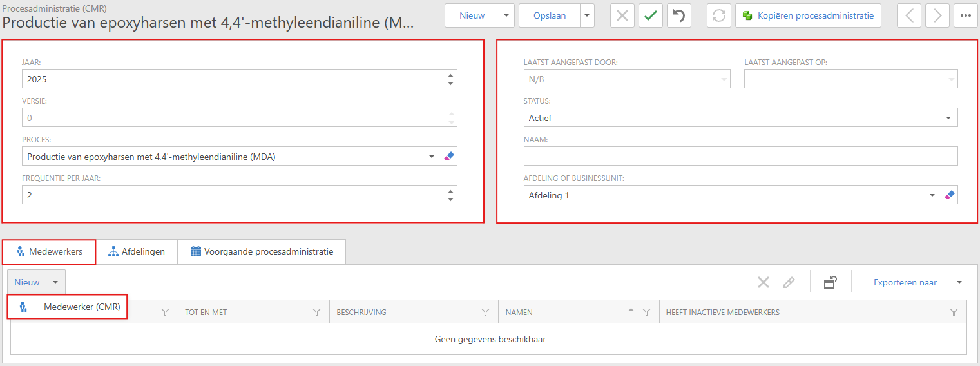Click the pencil edit icon above grid

[x=789, y=282]
